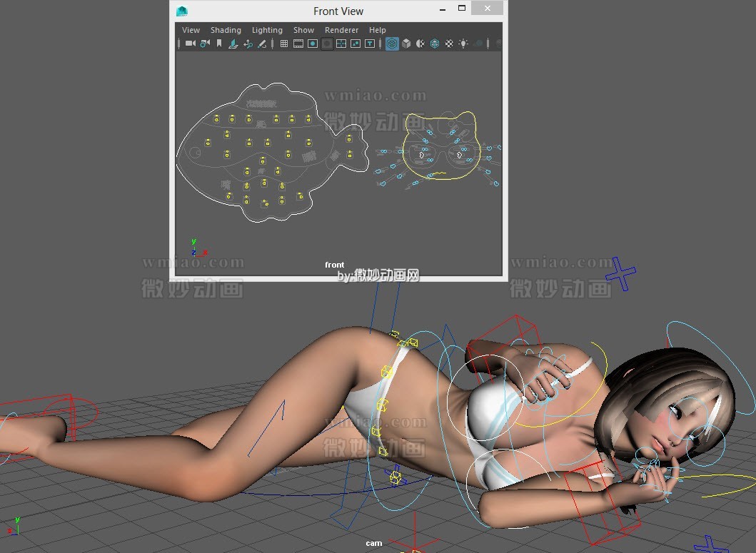Click the bookmark icon in the panel toolbar
756x553 pixels.
click(x=220, y=44)
